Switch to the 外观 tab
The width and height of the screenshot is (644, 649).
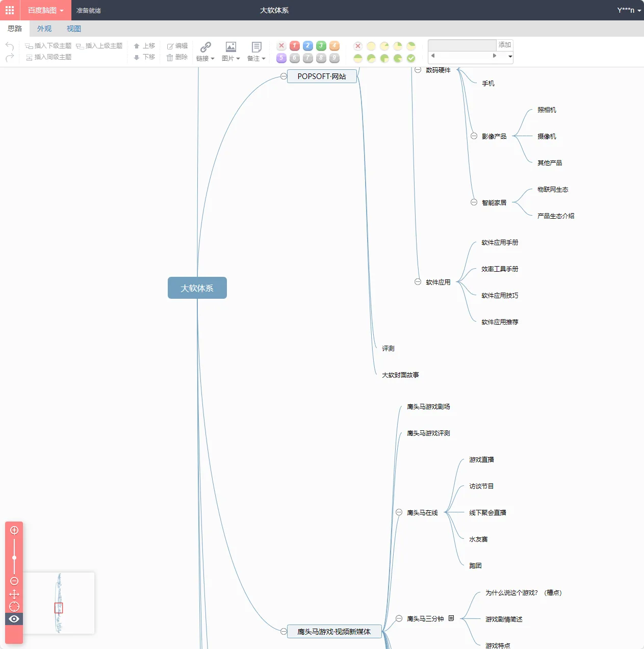[x=44, y=29]
